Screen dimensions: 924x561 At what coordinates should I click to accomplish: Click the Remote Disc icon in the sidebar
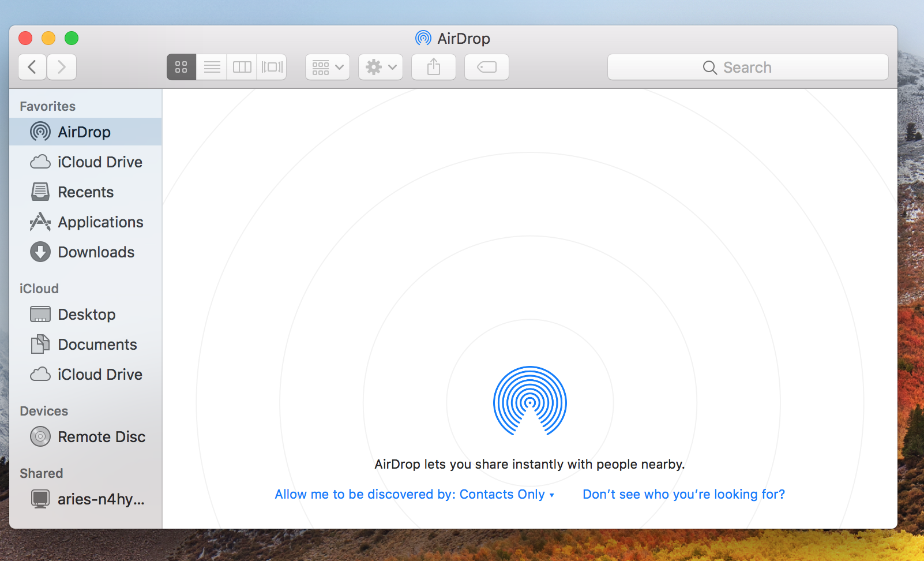click(40, 436)
